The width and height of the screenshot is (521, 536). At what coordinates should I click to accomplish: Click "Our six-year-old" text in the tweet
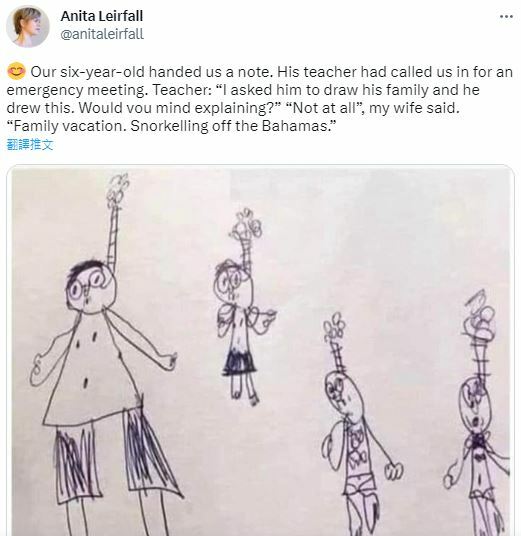[88, 72]
